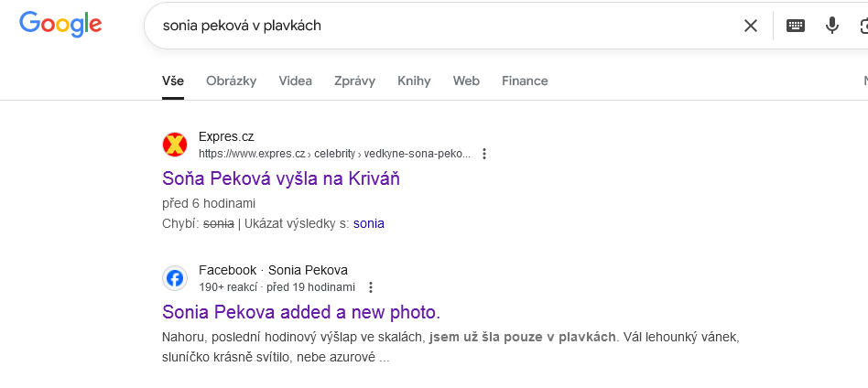Open more options for Expres.cz result
This screenshot has width=868, height=388.
pyautogui.click(x=484, y=154)
